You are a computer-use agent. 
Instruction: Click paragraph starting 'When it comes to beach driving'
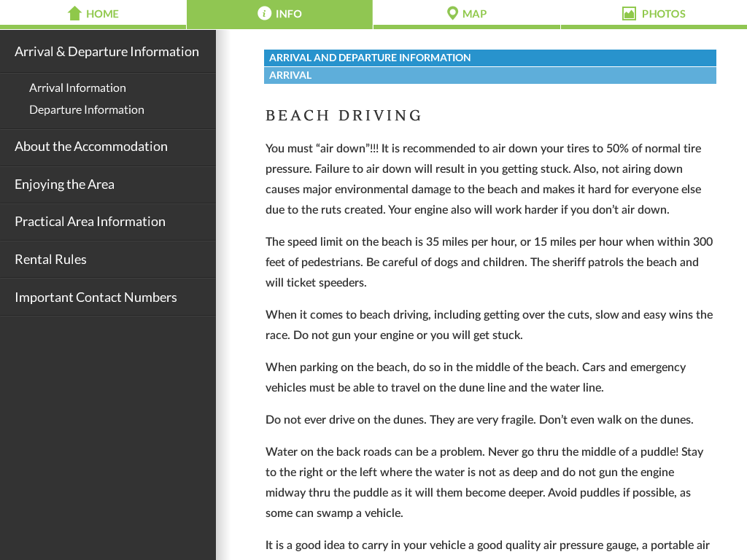(489, 324)
